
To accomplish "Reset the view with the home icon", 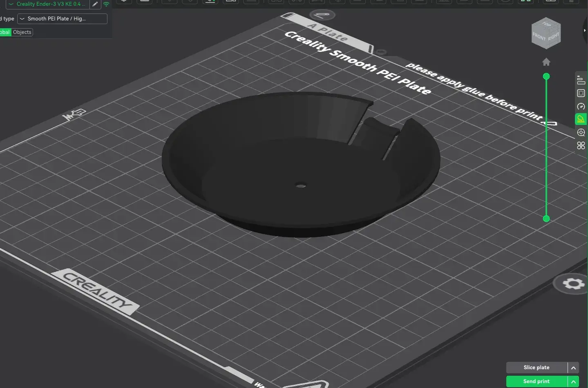I will pyautogui.click(x=546, y=62).
